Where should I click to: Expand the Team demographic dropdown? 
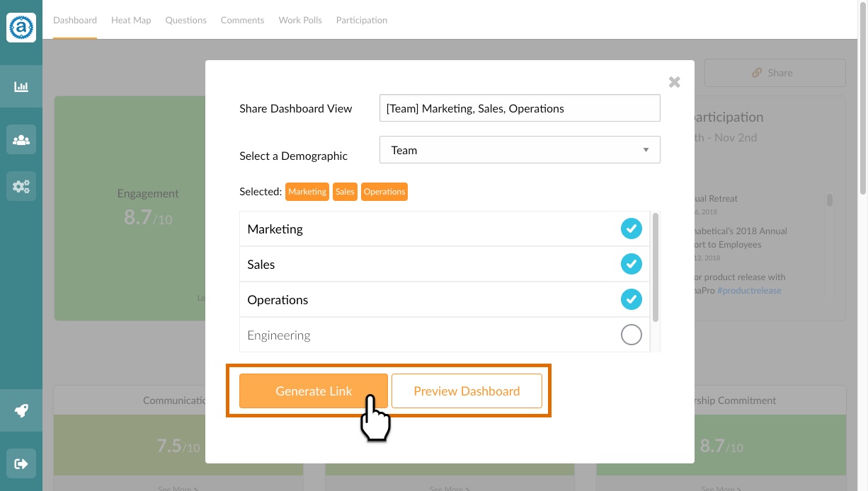click(520, 150)
